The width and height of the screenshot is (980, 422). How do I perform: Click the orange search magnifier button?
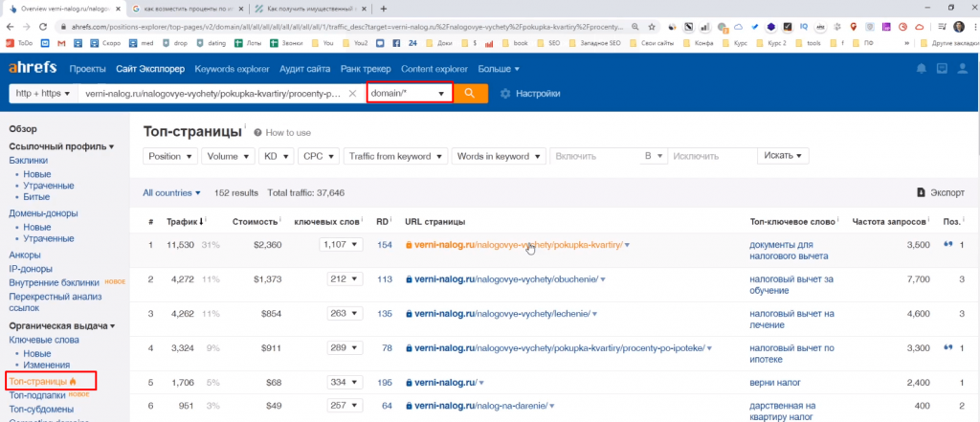pyautogui.click(x=471, y=93)
